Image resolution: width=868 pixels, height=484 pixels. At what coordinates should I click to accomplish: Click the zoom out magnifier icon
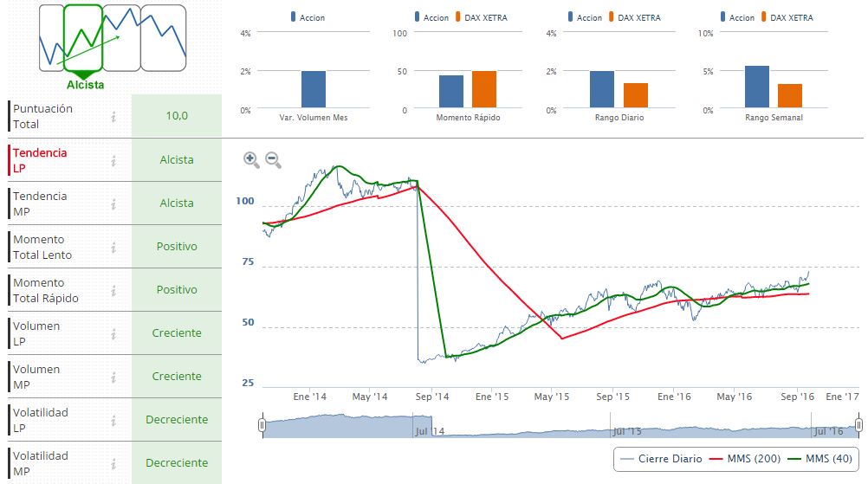click(273, 158)
